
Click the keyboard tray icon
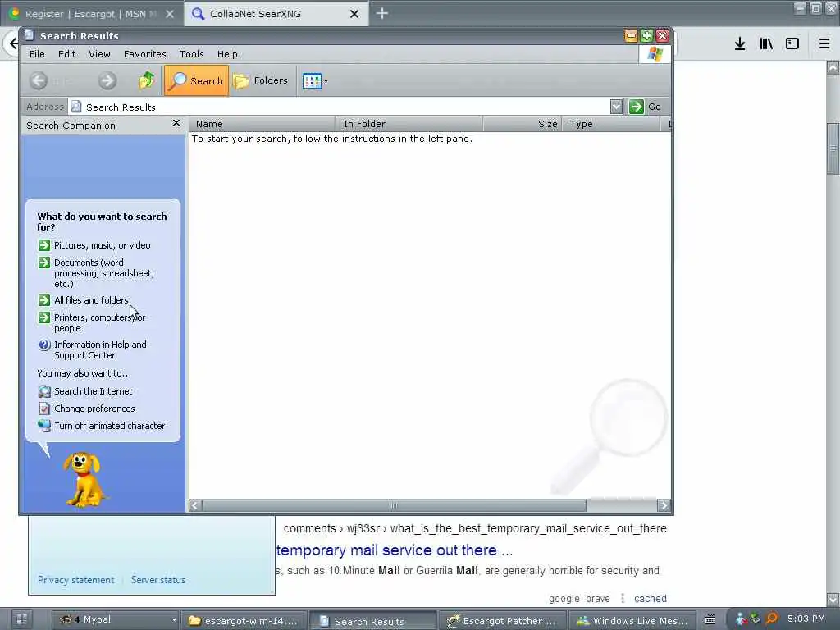coord(710,619)
